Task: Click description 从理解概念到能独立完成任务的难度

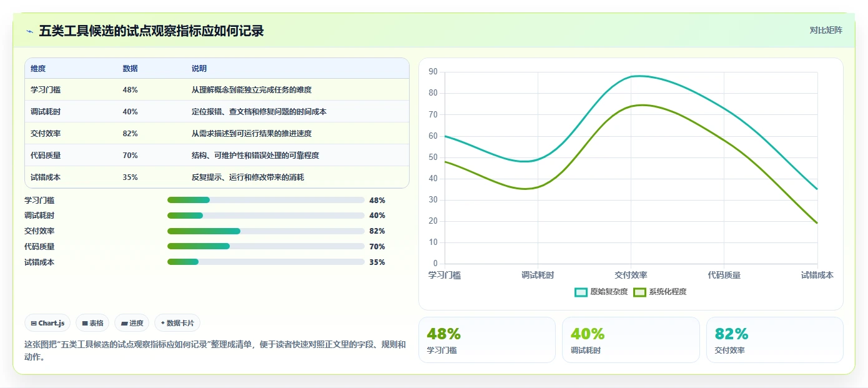Action: click(252, 90)
